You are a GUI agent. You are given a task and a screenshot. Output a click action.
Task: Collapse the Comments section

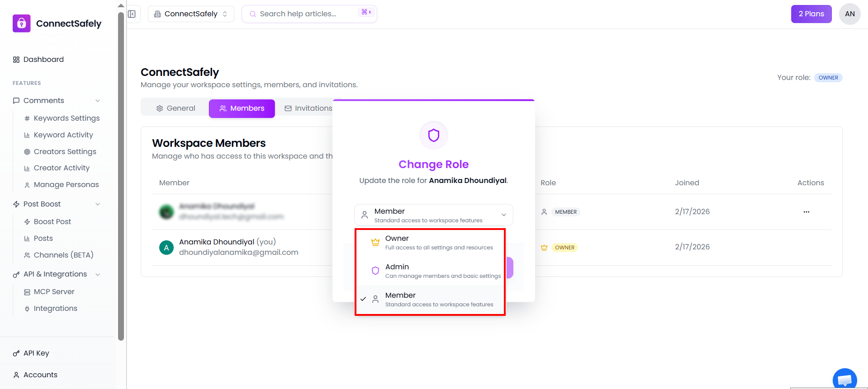pyautogui.click(x=98, y=101)
